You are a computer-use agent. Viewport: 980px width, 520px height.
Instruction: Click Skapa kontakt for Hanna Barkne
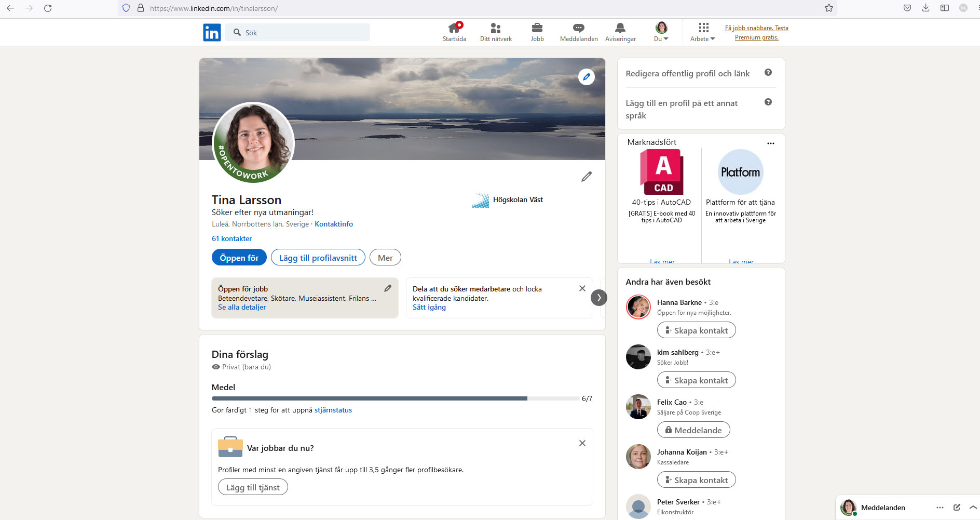click(697, 330)
